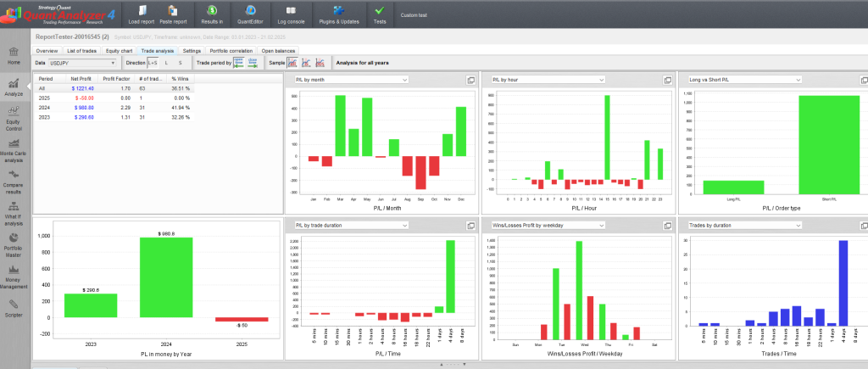Select the L+S direction toggle
The image size is (868, 369).
tap(153, 63)
